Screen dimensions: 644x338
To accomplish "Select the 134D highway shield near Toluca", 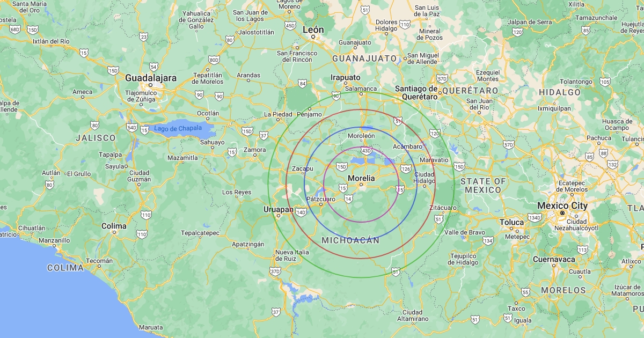I will [534, 217].
